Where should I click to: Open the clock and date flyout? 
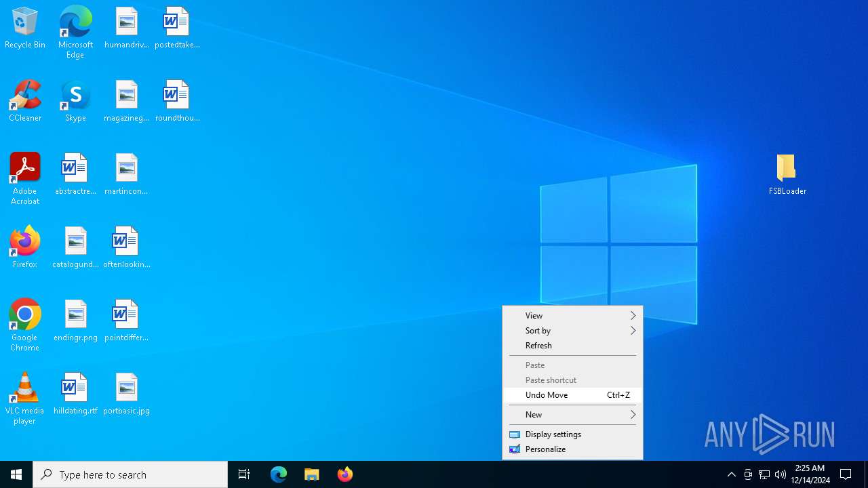click(x=810, y=474)
